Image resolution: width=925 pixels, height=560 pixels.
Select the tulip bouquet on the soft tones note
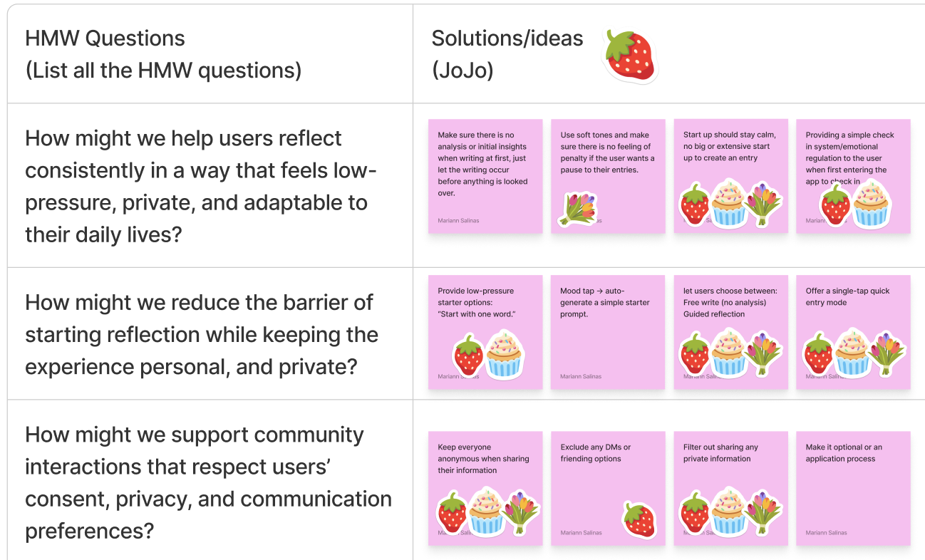click(579, 208)
